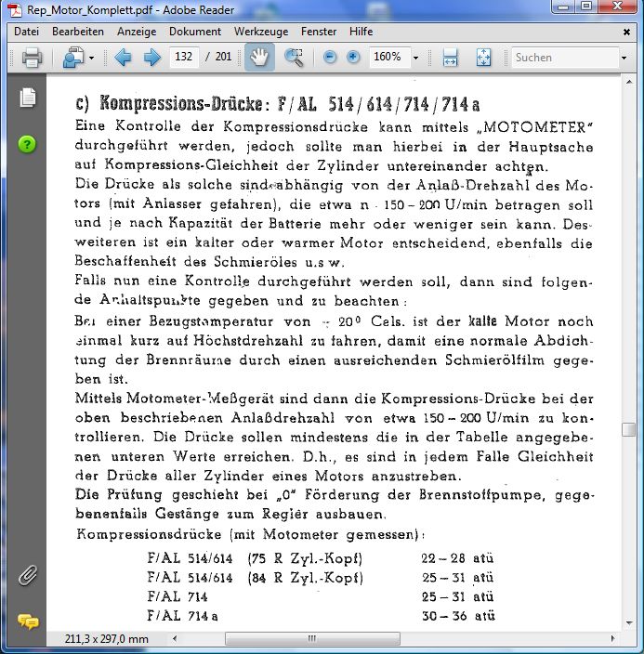Close the document with menu bar X
This screenshot has height=654, width=644.
point(626,32)
